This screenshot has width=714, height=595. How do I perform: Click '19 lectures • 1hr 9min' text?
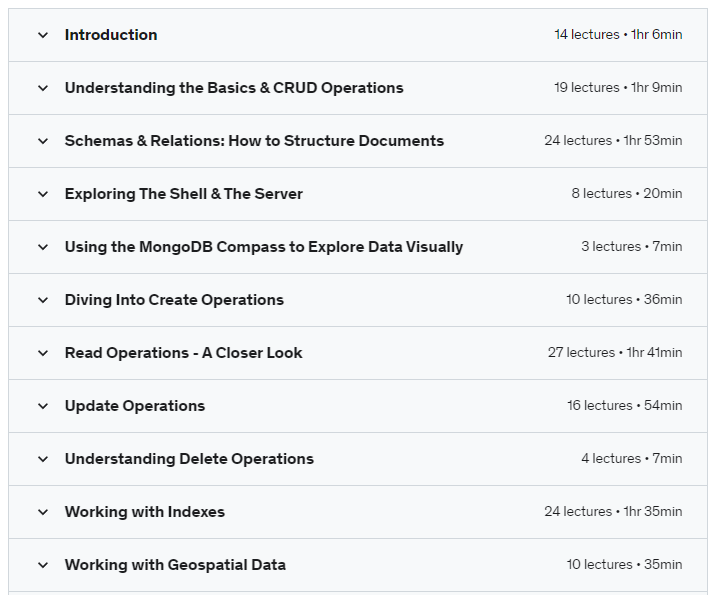[x=618, y=87]
